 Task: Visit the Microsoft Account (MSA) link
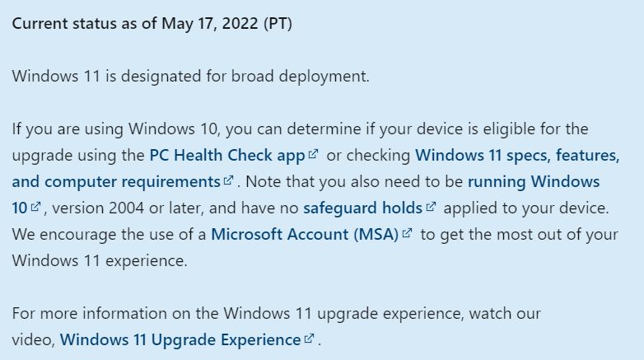click(305, 234)
